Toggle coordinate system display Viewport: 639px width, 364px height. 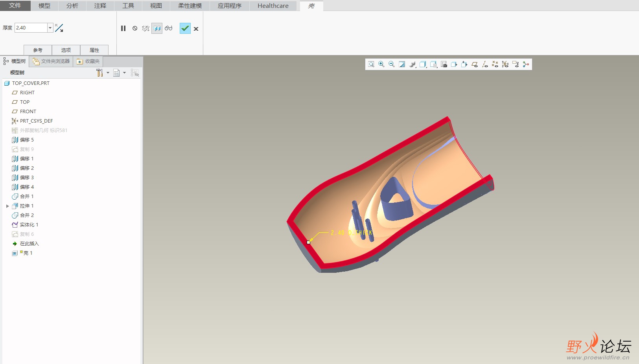[x=505, y=64]
